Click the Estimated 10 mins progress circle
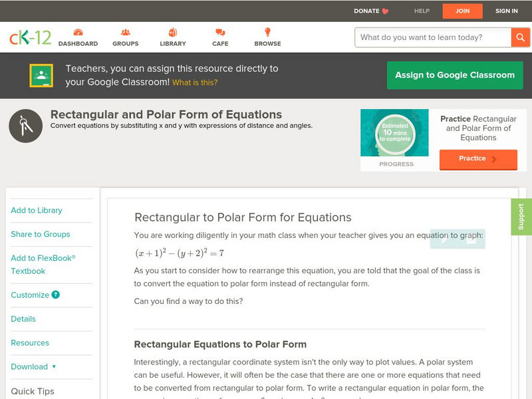Screen dimensions: 532x399 click(395, 133)
